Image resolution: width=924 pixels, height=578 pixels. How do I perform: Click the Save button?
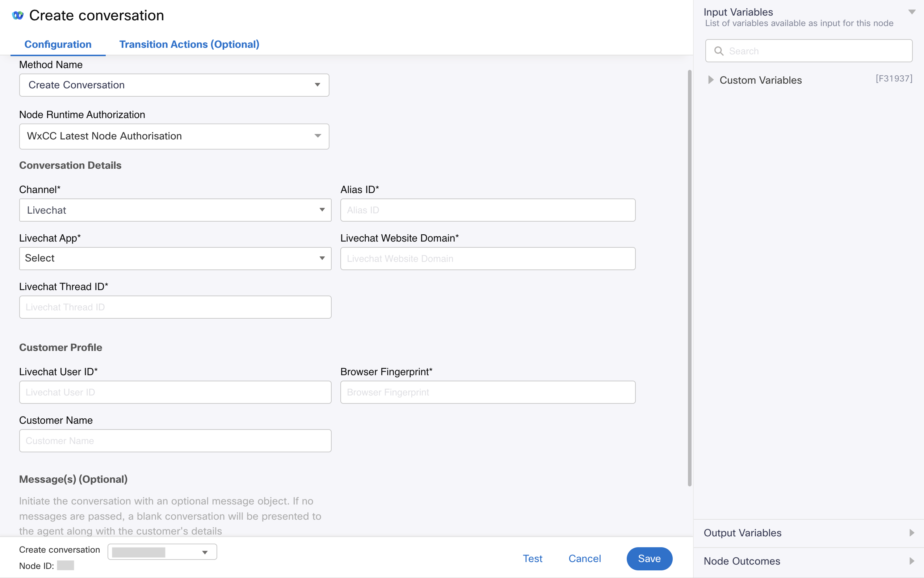pos(649,558)
